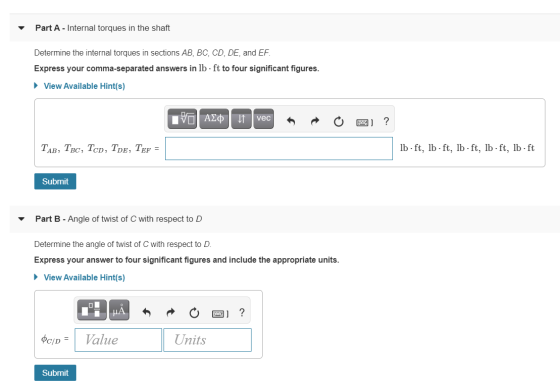This screenshot has height=392, width=560.
Task: Collapse the Part B section
Action: pos(21,219)
